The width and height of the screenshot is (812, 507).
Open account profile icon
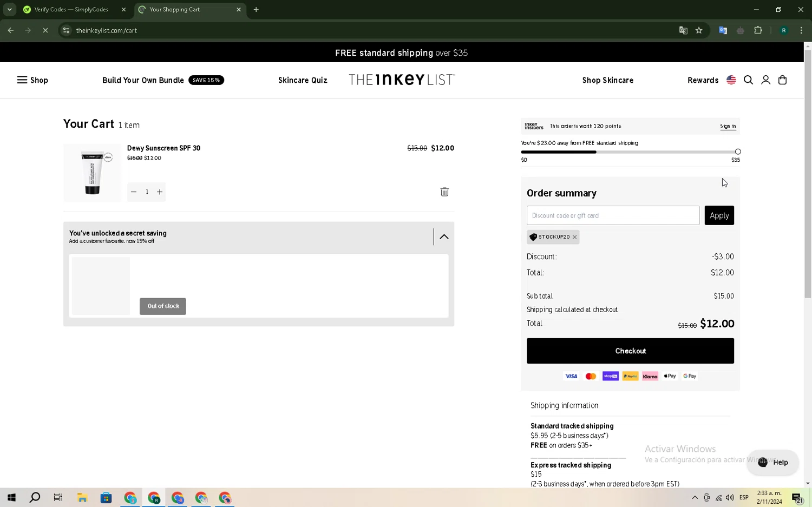[x=765, y=80]
